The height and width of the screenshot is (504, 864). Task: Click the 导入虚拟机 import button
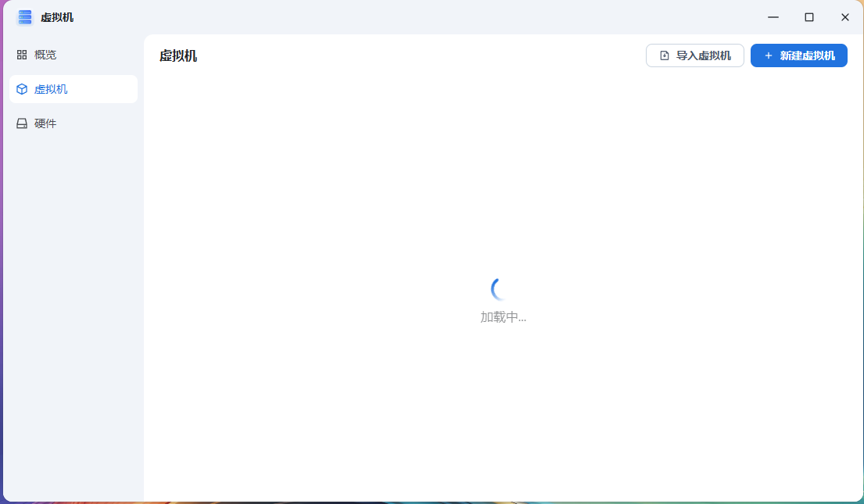694,55
